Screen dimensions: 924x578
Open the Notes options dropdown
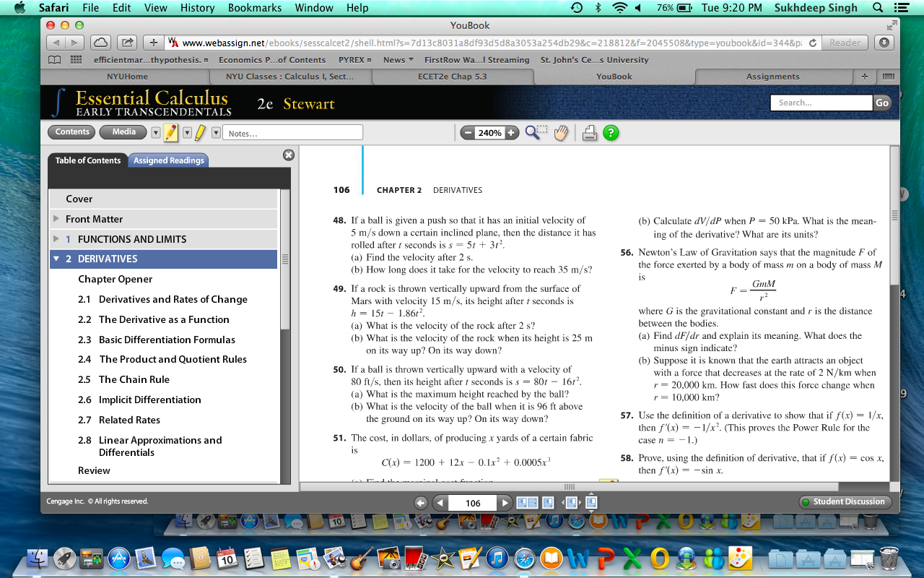pos(216,133)
